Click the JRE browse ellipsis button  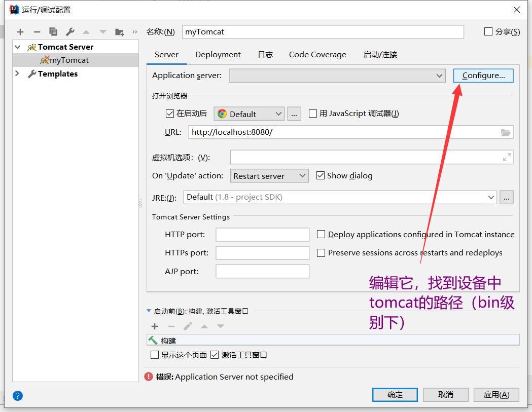507,197
